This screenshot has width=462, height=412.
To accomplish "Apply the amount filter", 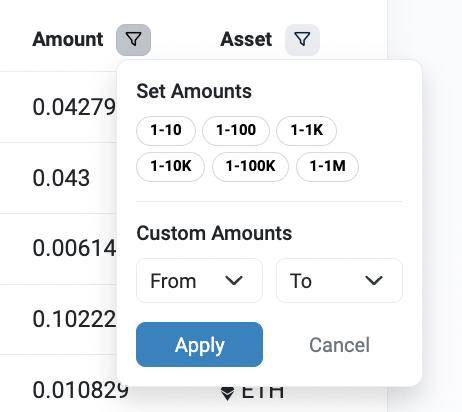I will [x=199, y=345].
